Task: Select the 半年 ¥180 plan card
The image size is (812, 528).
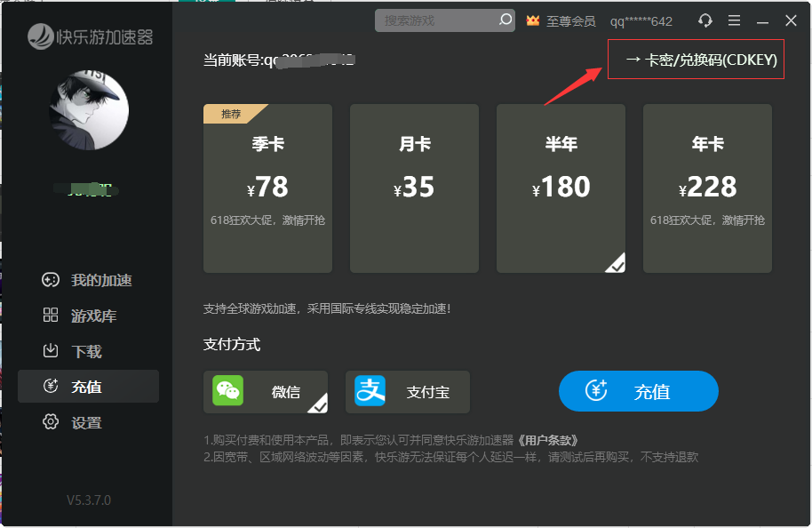Action: tap(561, 188)
